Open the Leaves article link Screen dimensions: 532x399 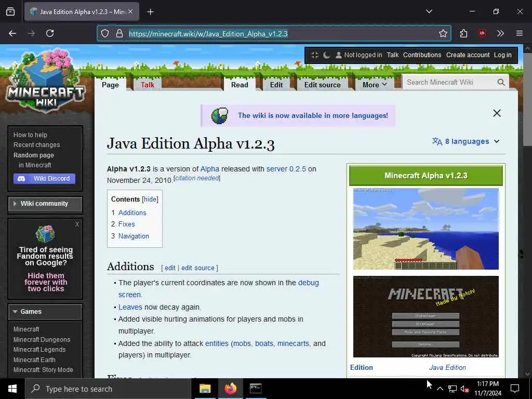(130, 308)
